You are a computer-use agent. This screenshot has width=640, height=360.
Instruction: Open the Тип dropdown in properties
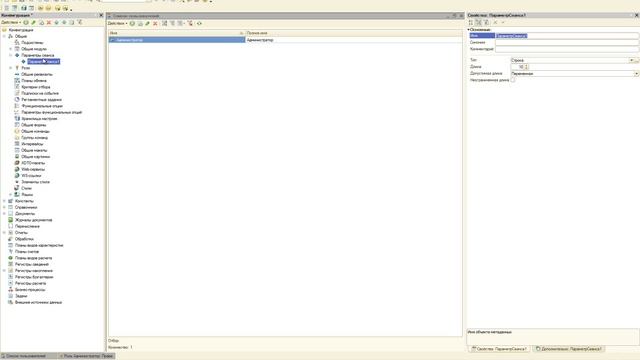631,60
